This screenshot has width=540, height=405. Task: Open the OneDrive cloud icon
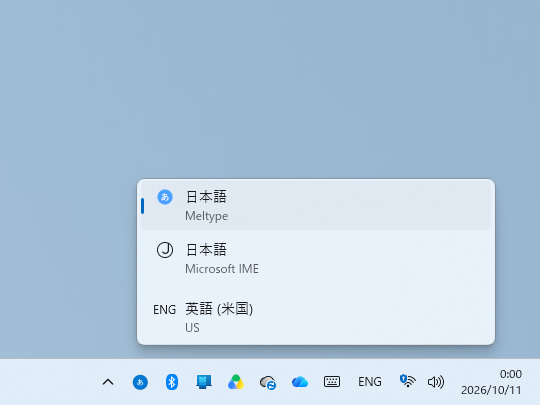[x=300, y=382]
